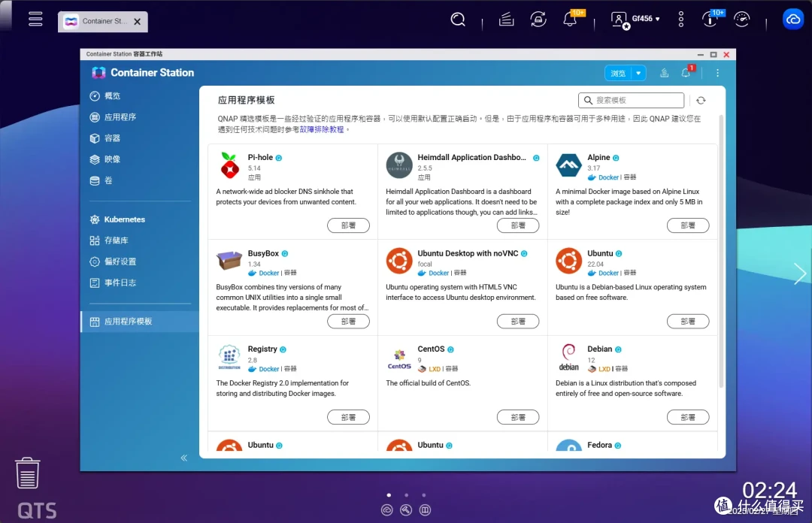Image resolution: width=812 pixels, height=523 pixels.
Task: Open the dashboard gauge icon
Action: [742, 20]
